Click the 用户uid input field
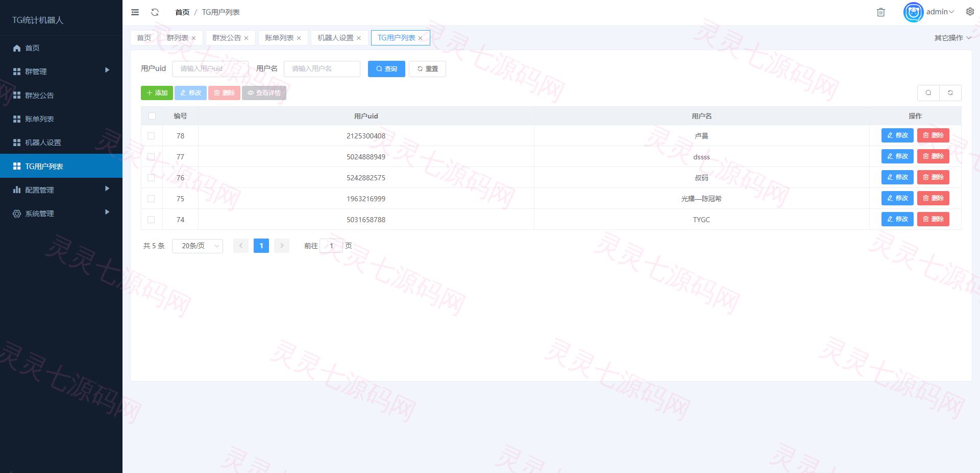 [x=210, y=69]
